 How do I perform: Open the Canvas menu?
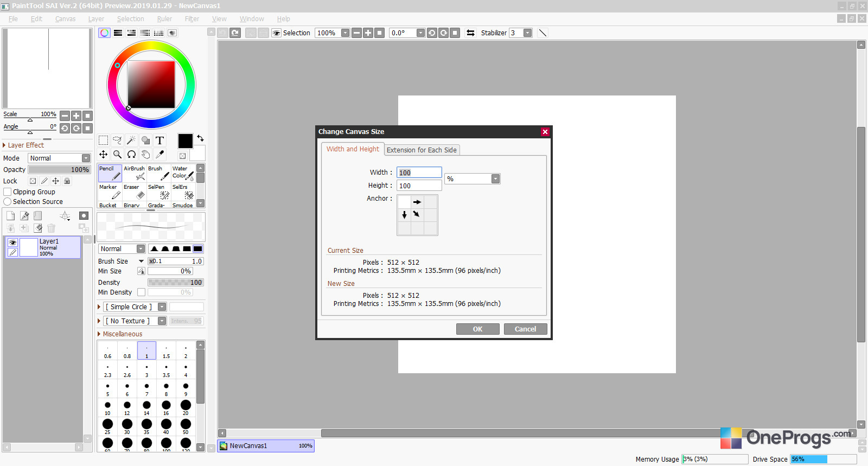tap(65, 19)
